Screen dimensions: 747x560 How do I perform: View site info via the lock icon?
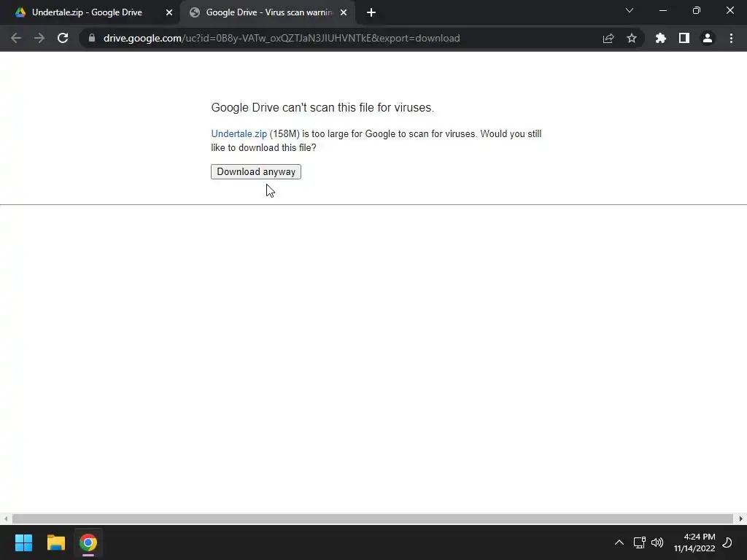pyautogui.click(x=92, y=38)
